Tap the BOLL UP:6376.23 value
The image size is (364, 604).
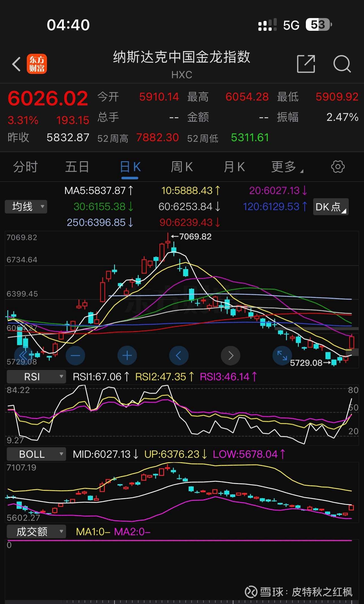tap(176, 454)
